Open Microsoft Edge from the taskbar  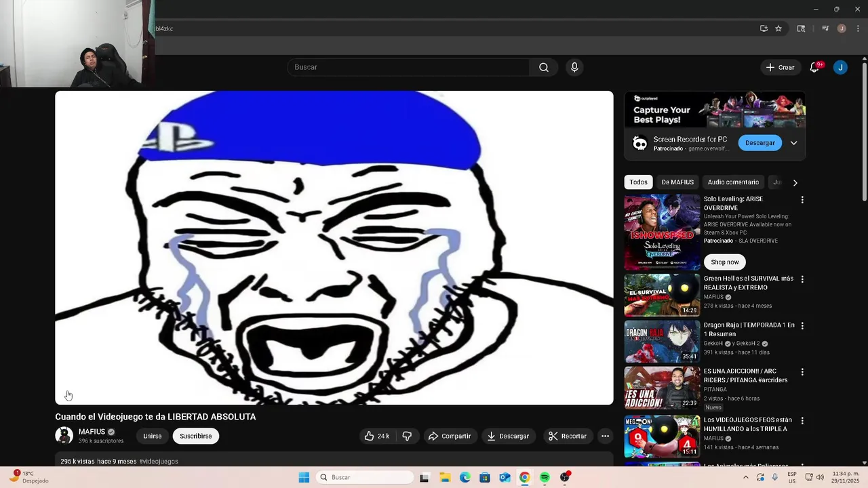465,477
